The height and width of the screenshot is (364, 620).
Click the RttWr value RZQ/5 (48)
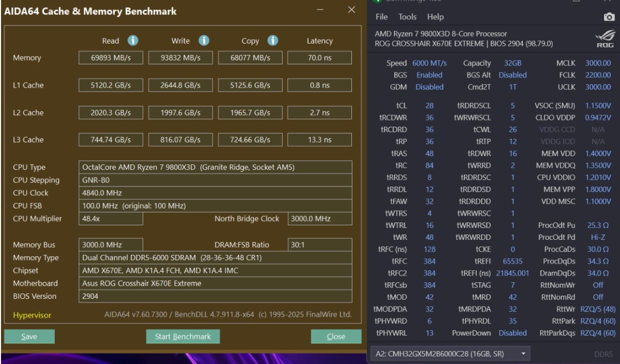[597, 309]
